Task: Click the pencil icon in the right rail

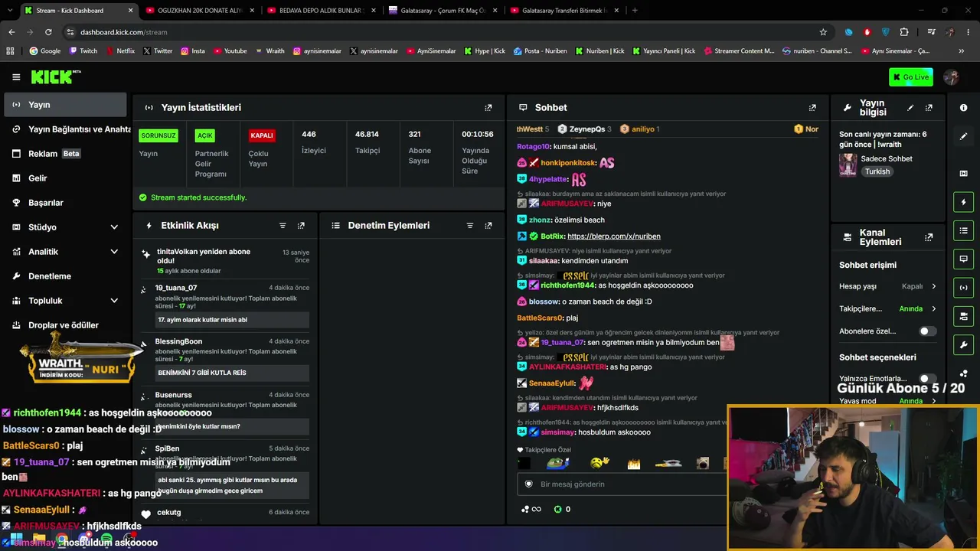Action: [x=963, y=136]
